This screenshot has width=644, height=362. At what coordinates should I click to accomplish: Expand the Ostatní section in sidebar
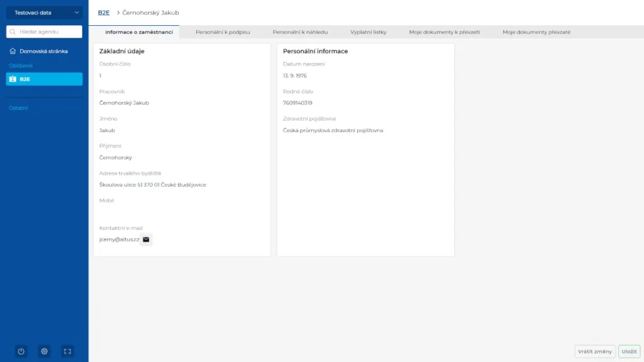tap(18, 108)
